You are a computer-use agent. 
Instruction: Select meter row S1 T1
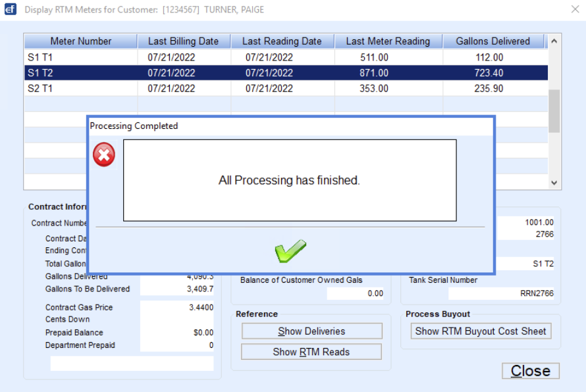pyautogui.click(x=79, y=57)
